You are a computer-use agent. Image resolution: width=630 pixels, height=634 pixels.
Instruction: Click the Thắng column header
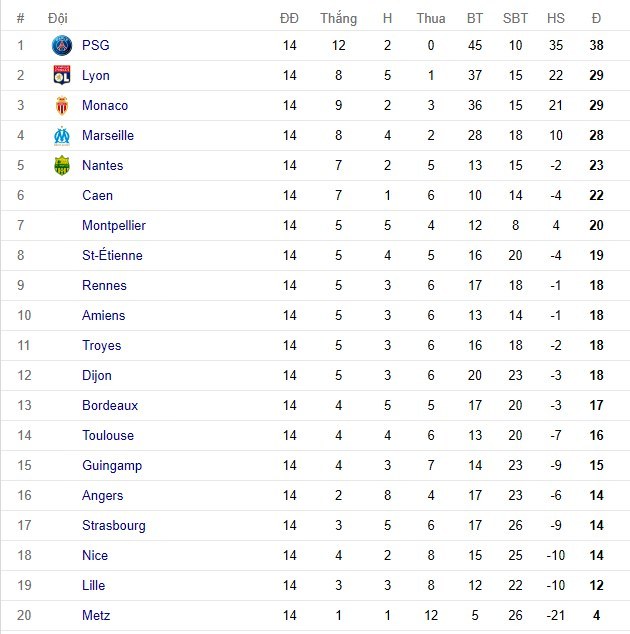(x=338, y=18)
